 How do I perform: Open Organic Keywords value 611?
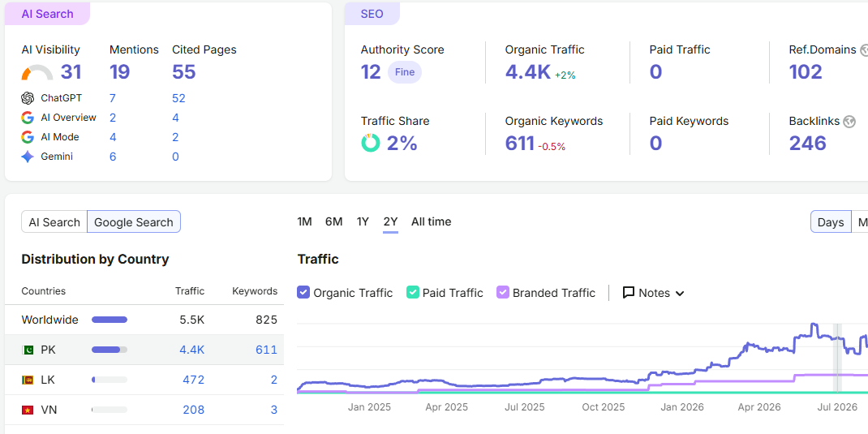pyautogui.click(x=520, y=144)
